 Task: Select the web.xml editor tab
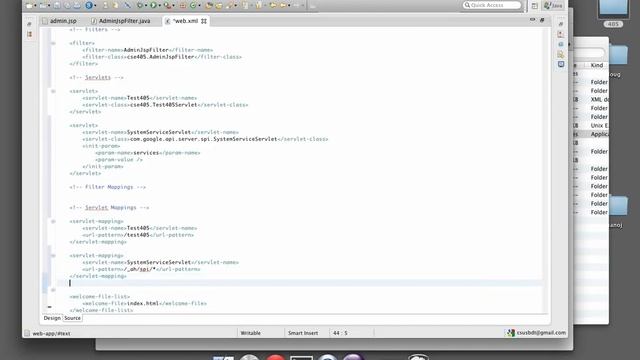[185, 21]
